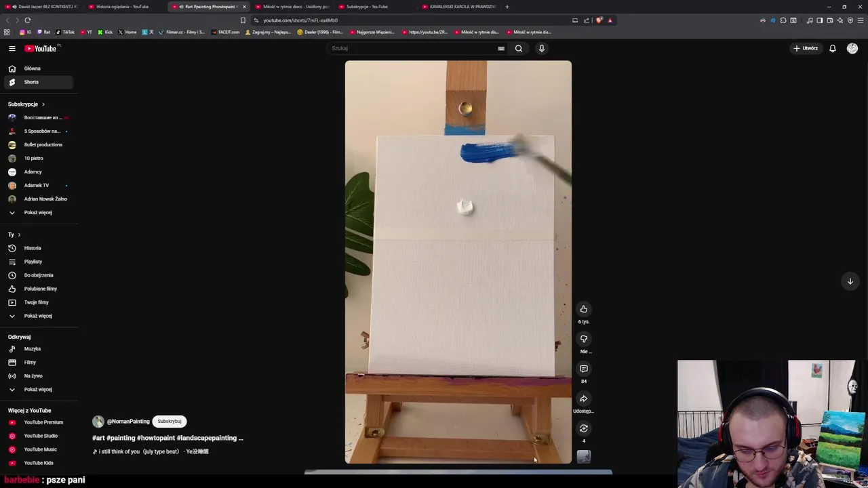Pause the painting Short video

pos(458,262)
